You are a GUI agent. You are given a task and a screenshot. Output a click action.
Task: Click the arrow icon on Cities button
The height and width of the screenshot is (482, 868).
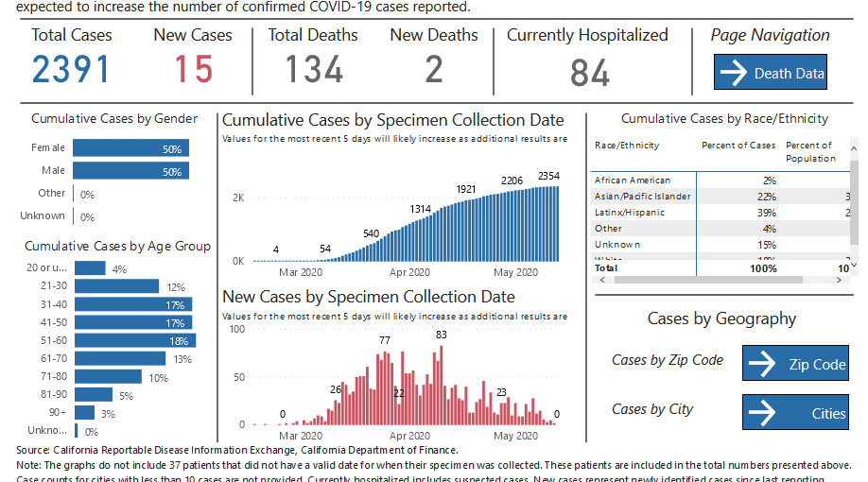tap(762, 412)
